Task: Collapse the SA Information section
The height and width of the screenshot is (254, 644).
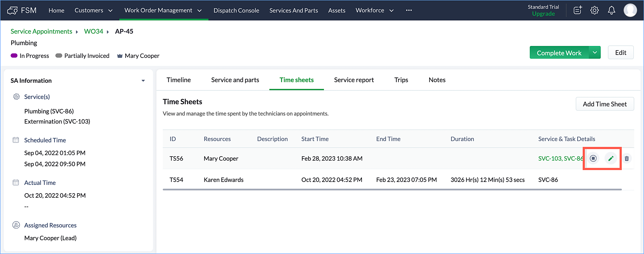Action: click(143, 81)
